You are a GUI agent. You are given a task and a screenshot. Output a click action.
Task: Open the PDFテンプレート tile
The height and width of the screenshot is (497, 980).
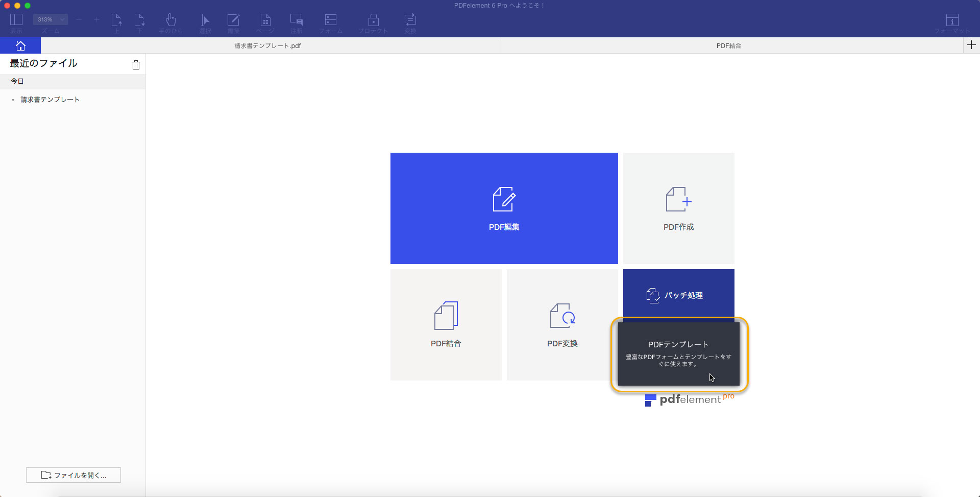coord(679,354)
